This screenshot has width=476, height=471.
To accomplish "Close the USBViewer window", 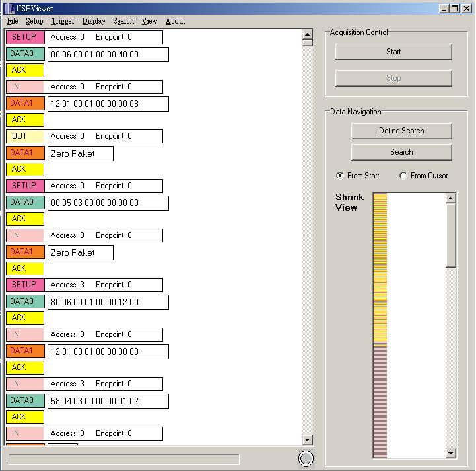I will [467, 9].
